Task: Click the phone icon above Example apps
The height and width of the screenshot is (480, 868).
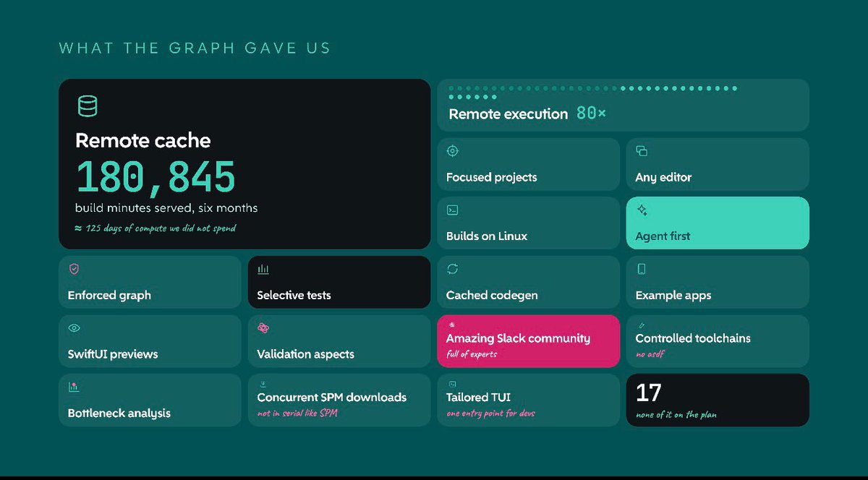Action: 642,269
